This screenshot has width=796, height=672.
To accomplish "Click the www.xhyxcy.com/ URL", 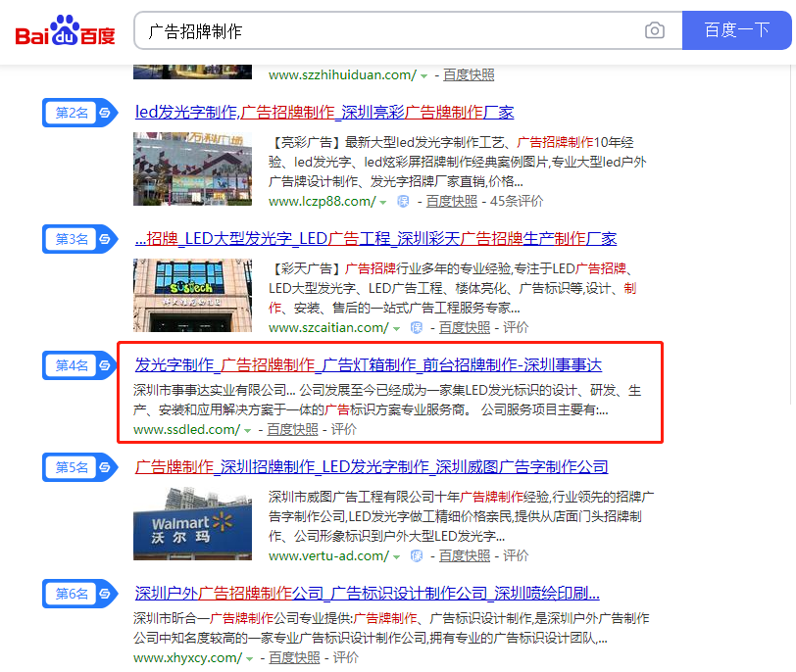I will coord(188,658).
